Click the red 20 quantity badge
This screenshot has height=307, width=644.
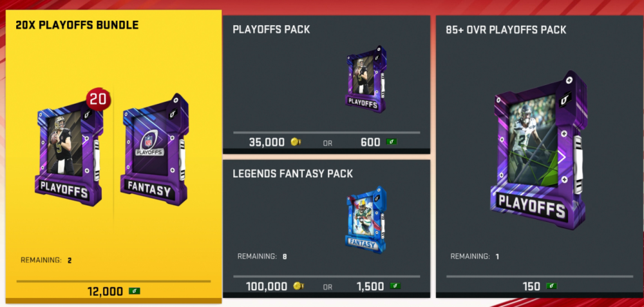click(x=98, y=99)
